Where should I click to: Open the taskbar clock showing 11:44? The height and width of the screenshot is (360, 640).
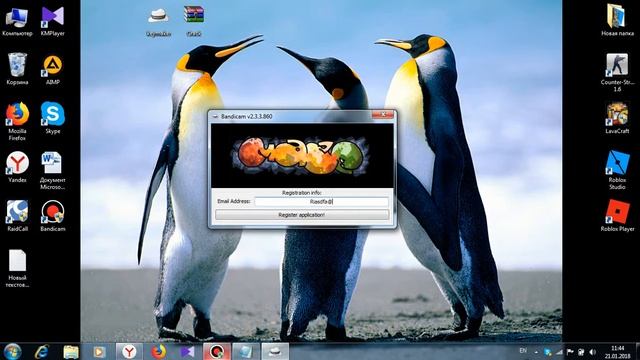(618, 352)
